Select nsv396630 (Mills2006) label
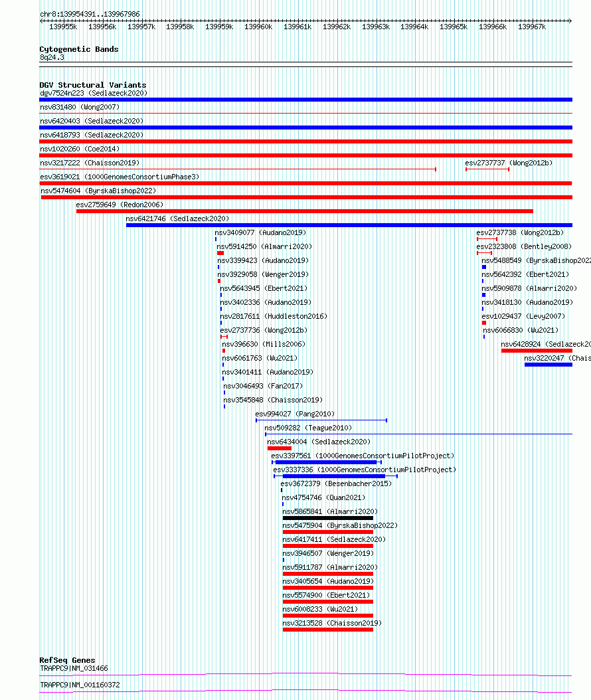The height and width of the screenshot is (700, 591). tap(264, 344)
